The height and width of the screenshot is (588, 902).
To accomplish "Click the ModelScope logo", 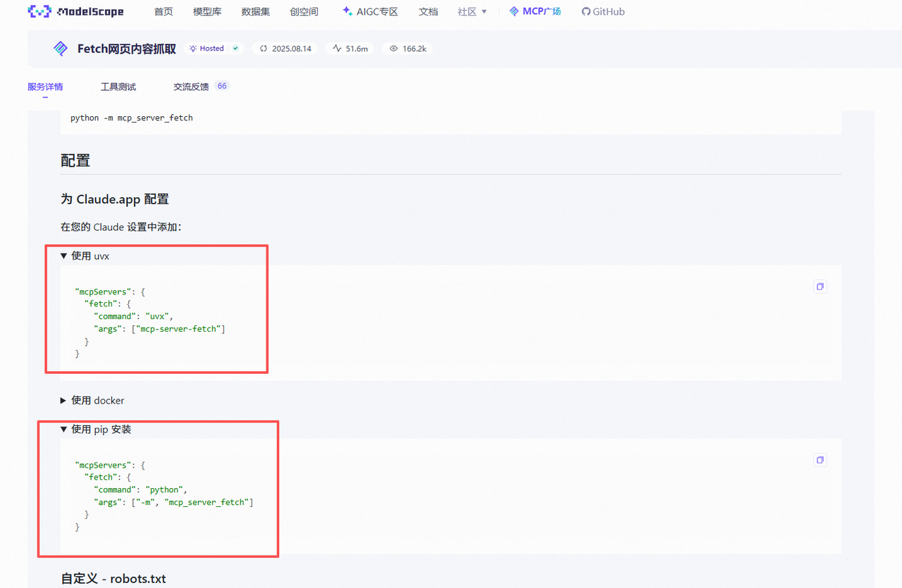I will [75, 11].
